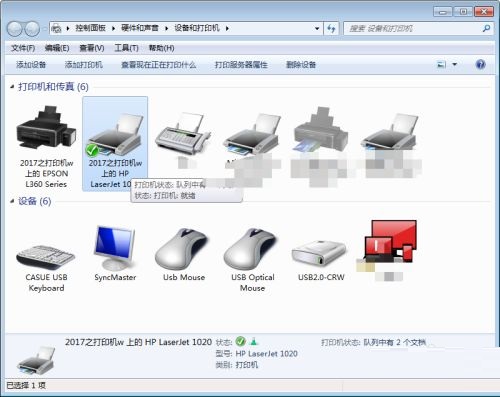Collapse the 设备 (6) group

[x=12, y=201]
